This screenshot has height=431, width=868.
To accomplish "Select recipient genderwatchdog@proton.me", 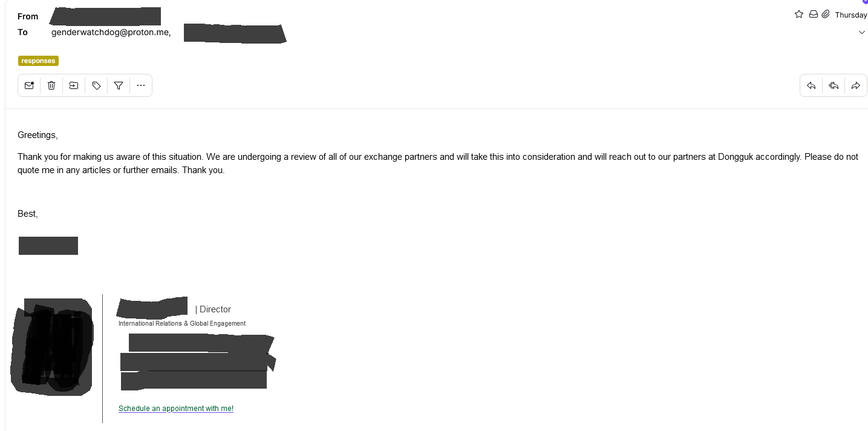I will [x=111, y=33].
